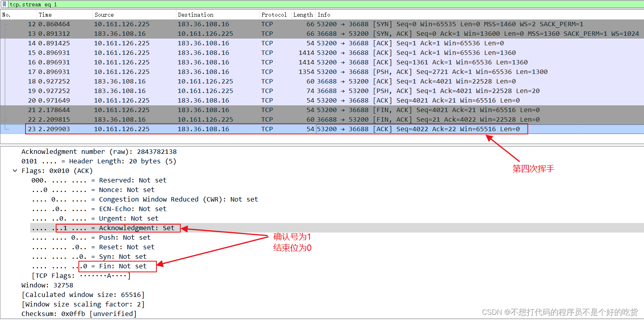
Task: Select the Reset: Not set line
Action: 93,247
